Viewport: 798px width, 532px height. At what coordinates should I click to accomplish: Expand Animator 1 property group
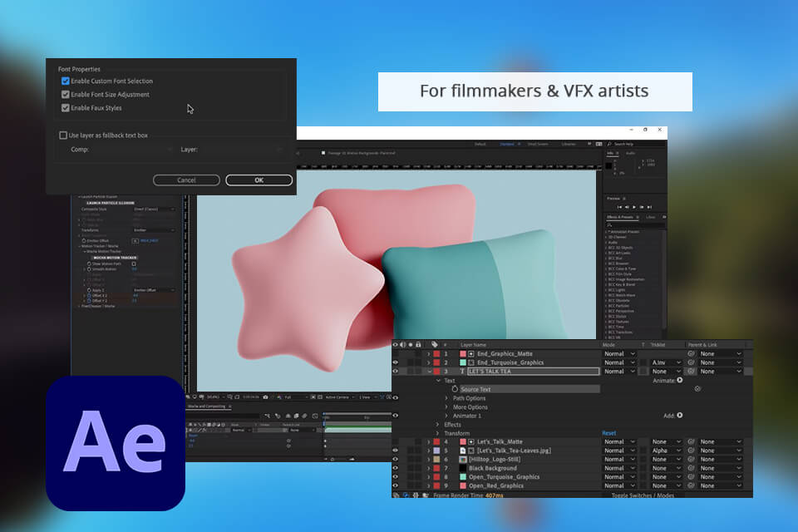click(447, 416)
